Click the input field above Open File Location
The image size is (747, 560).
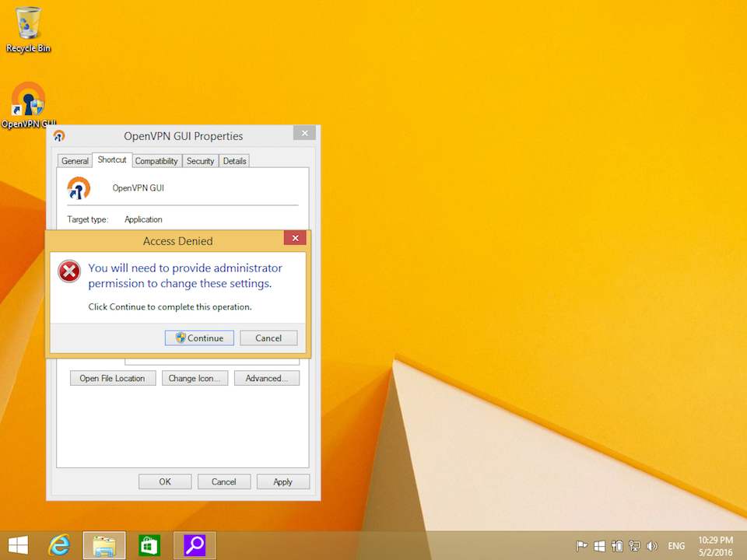pyautogui.click(x=212, y=362)
